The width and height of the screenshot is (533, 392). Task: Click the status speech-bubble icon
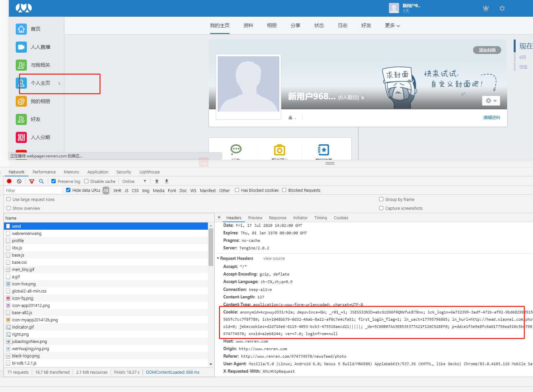click(x=236, y=150)
